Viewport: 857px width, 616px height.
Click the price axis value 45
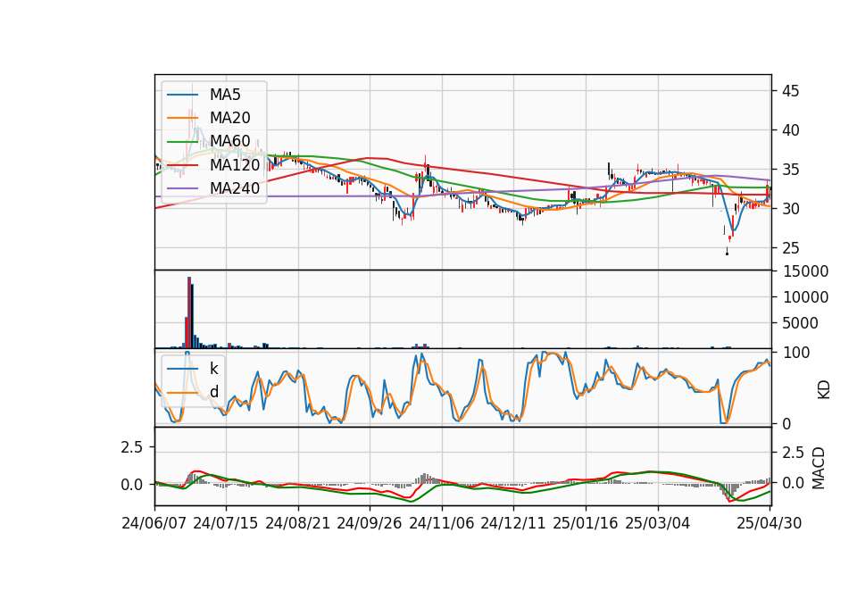[x=790, y=91]
